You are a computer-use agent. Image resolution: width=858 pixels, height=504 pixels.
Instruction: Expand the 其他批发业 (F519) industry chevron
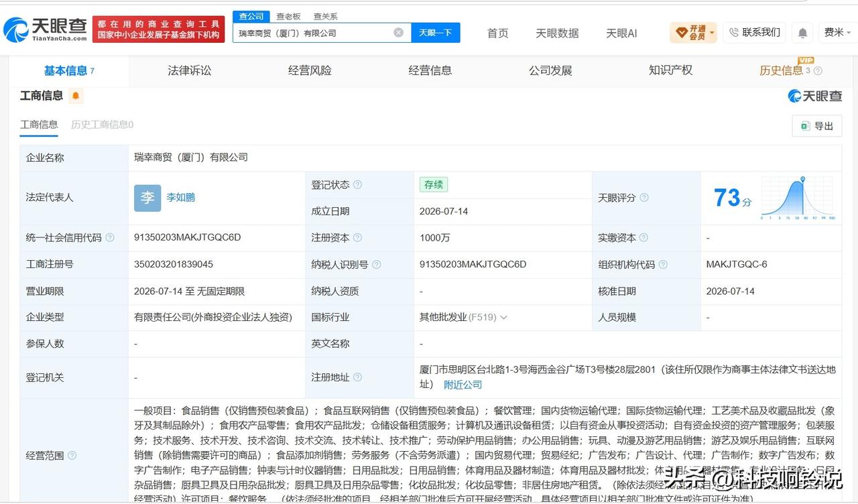coord(503,318)
